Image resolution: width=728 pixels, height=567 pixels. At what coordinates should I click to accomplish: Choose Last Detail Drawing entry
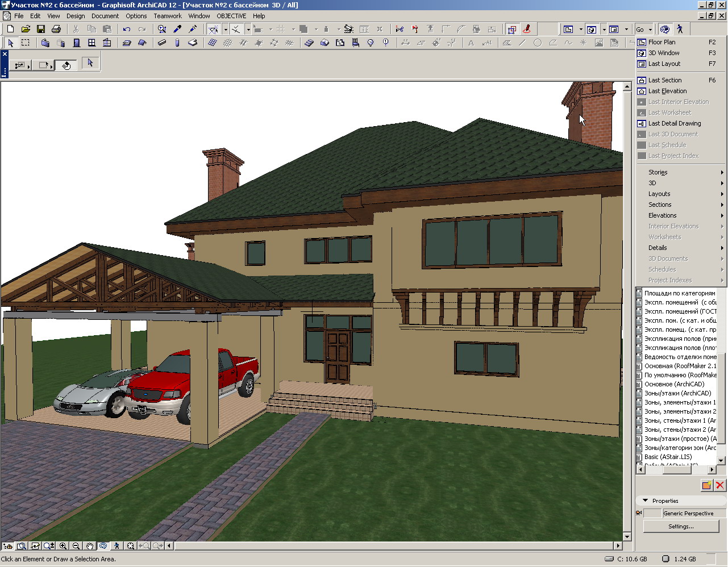point(681,123)
